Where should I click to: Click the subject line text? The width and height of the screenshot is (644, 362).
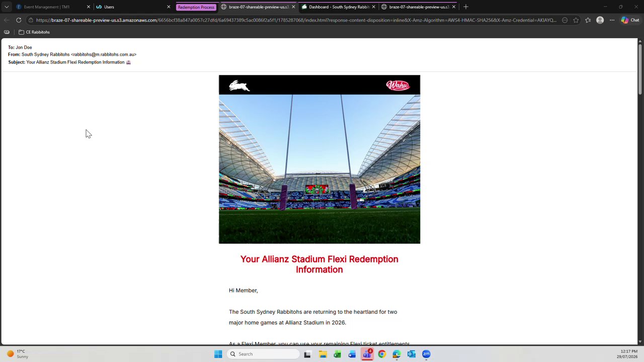coord(69,62)
